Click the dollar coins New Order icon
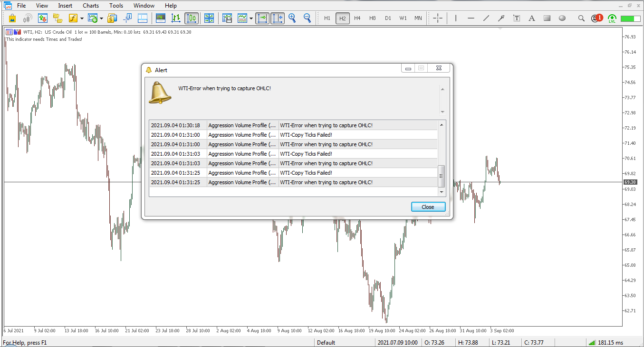The image size is (644, 347). click(x=112, y=19)
